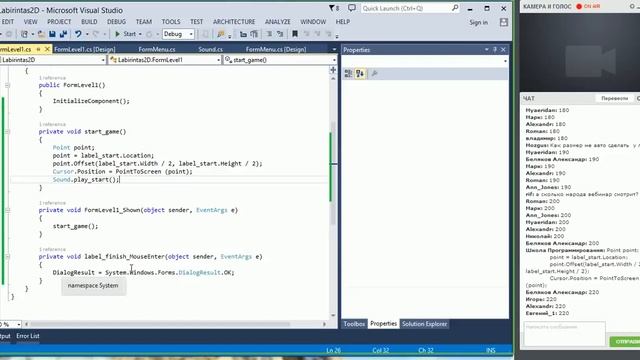Switch to the FormMenu.cs code tab
Image resolution: width=640 pixels, height=360 pixels.
(157, 49)
